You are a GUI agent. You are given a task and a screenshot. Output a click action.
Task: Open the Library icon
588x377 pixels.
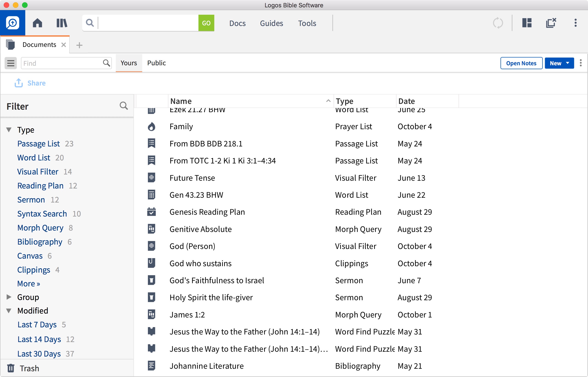[x=62, y=23]
